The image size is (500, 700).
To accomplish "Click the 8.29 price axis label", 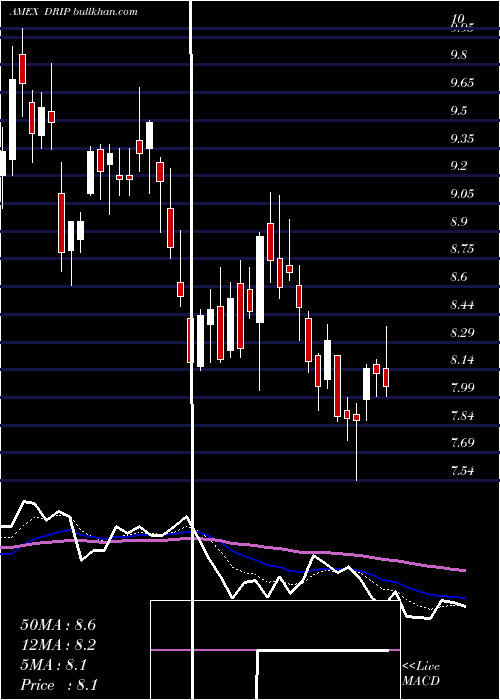I will coord(462,333).
